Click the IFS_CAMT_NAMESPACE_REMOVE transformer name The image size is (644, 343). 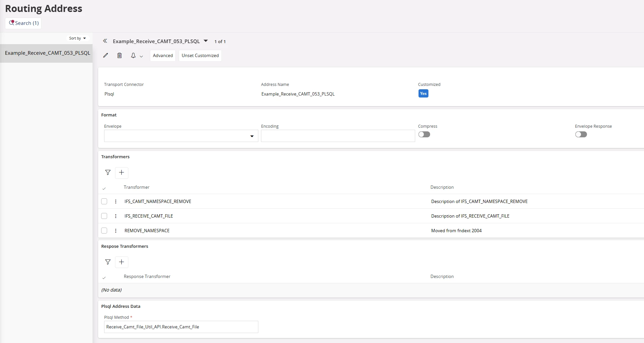tap(158, 201)
